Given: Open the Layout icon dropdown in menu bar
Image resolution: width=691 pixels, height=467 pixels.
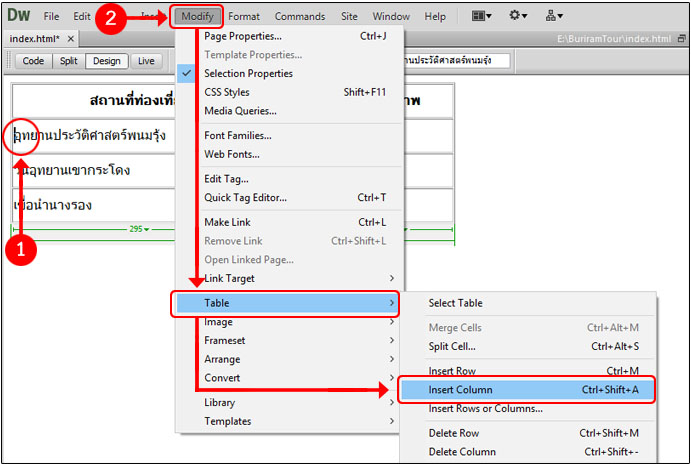Looking at the screenshot, I should coord(483,16).
